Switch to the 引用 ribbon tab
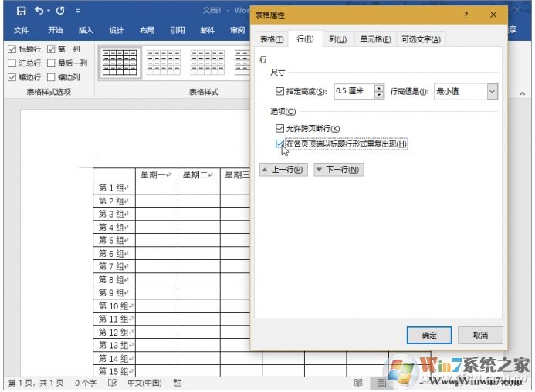 [x=178, y=30]
